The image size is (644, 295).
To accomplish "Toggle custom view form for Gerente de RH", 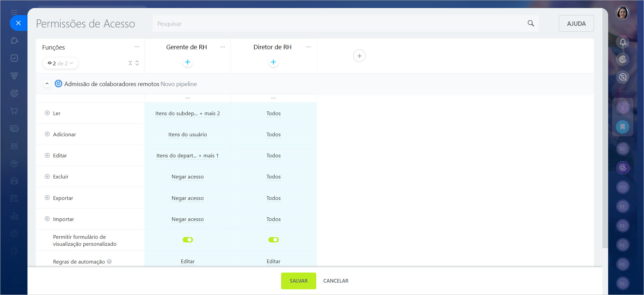I will coord(188,240).
